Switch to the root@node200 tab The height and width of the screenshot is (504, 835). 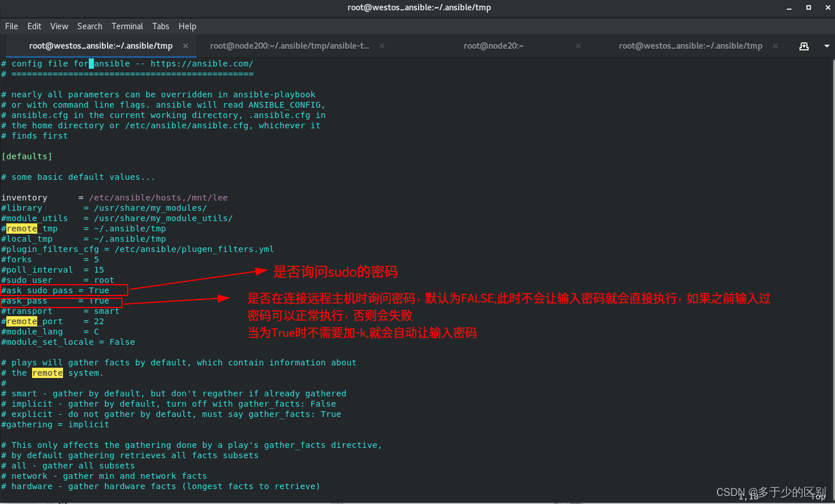(290, 46)
